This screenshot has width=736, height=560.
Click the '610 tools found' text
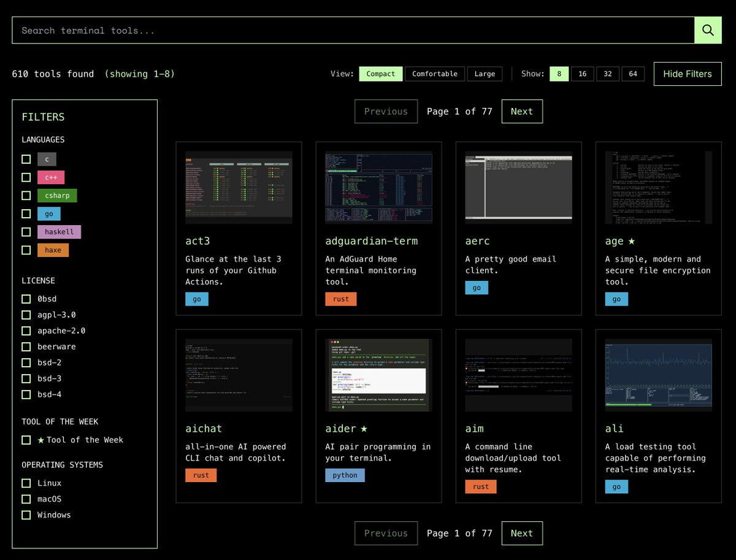[x=53, y=74]
